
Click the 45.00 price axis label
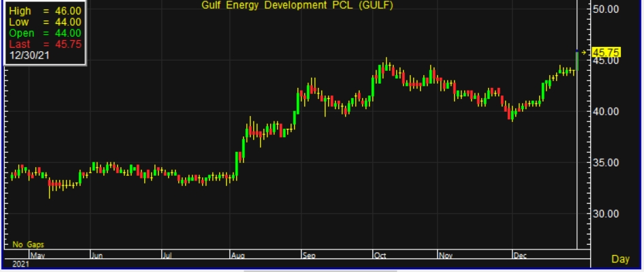[606, 61]
